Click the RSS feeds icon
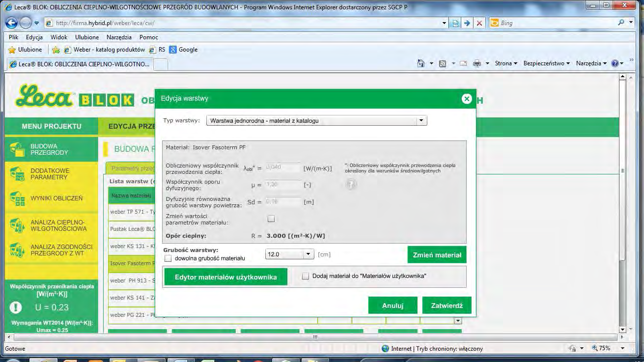Screen dimensions: 644x362 point(442,63)
